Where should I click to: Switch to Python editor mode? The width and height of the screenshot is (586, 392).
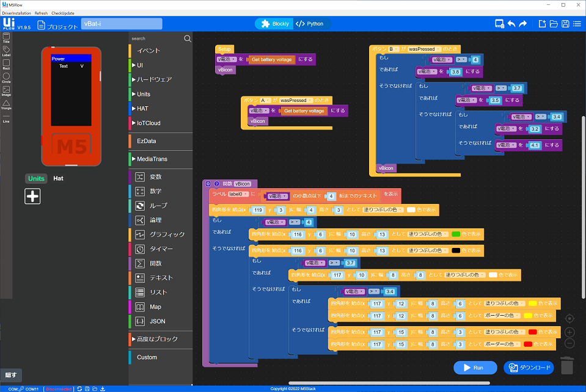(310, 24)
